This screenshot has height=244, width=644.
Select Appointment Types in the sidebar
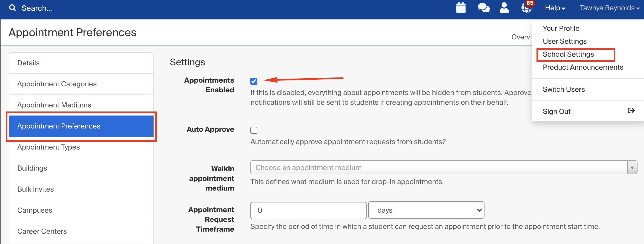click(48, 147)
